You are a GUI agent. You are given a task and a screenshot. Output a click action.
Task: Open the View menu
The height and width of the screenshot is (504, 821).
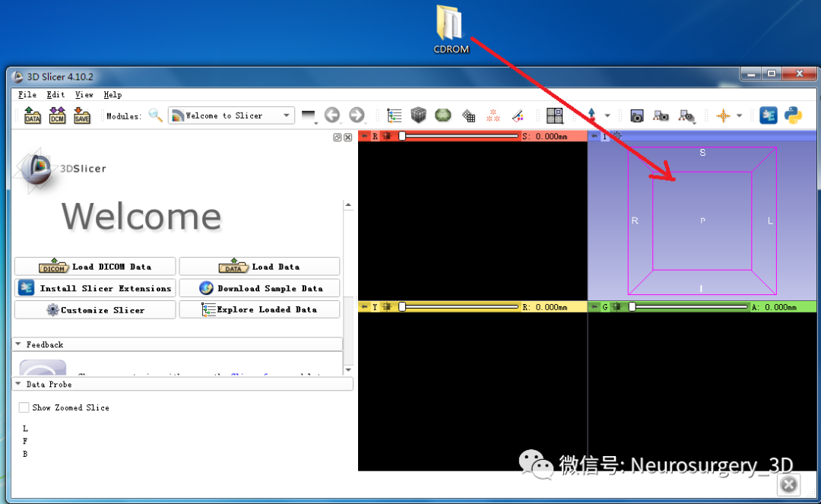[x=84, y=95]
